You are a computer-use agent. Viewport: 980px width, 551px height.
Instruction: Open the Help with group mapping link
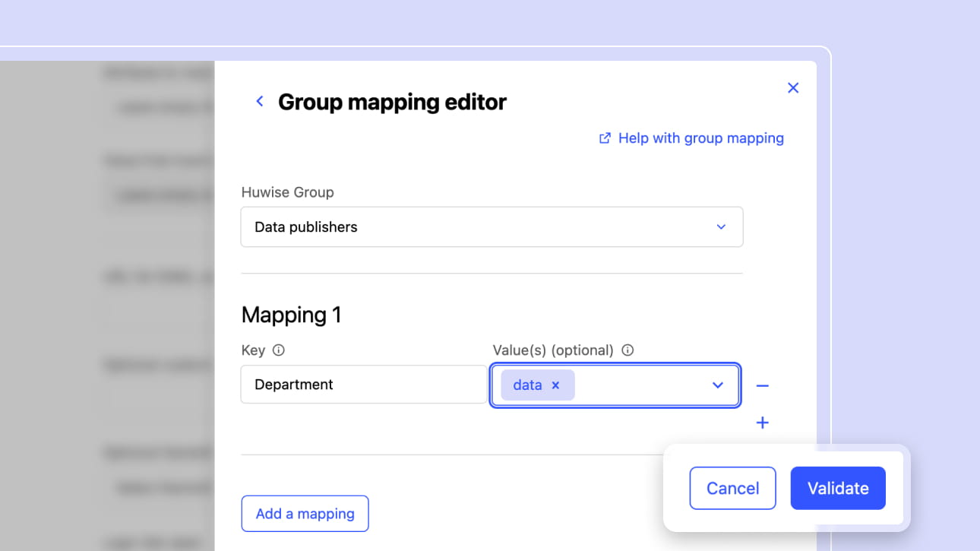pyautogui.click(x=700, y=138)
